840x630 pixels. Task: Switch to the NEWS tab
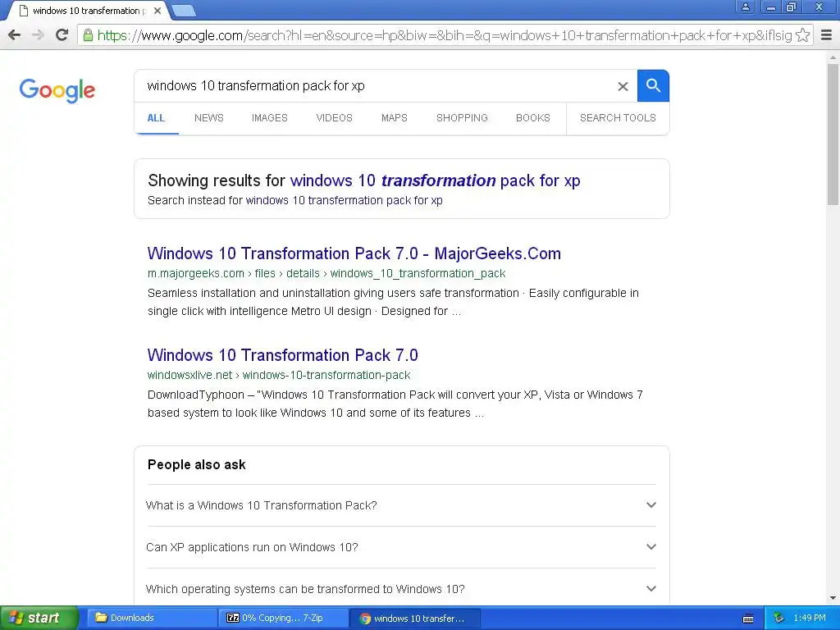[x=209, y=118]
